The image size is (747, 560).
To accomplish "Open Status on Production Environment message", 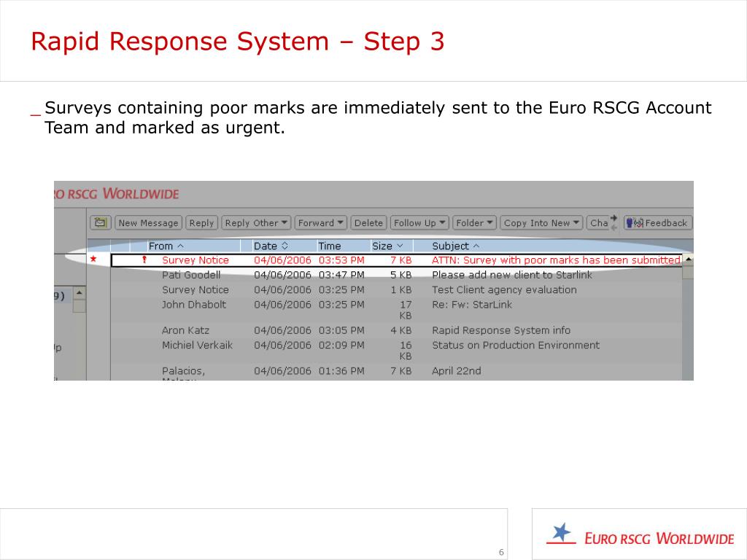I will (x=516, y=345).
